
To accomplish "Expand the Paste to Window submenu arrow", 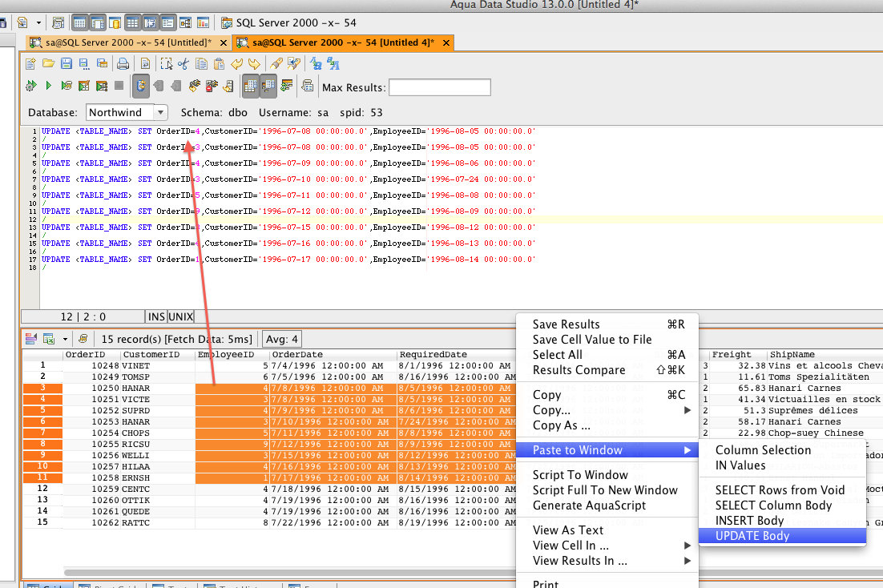I will click(687, 450).
